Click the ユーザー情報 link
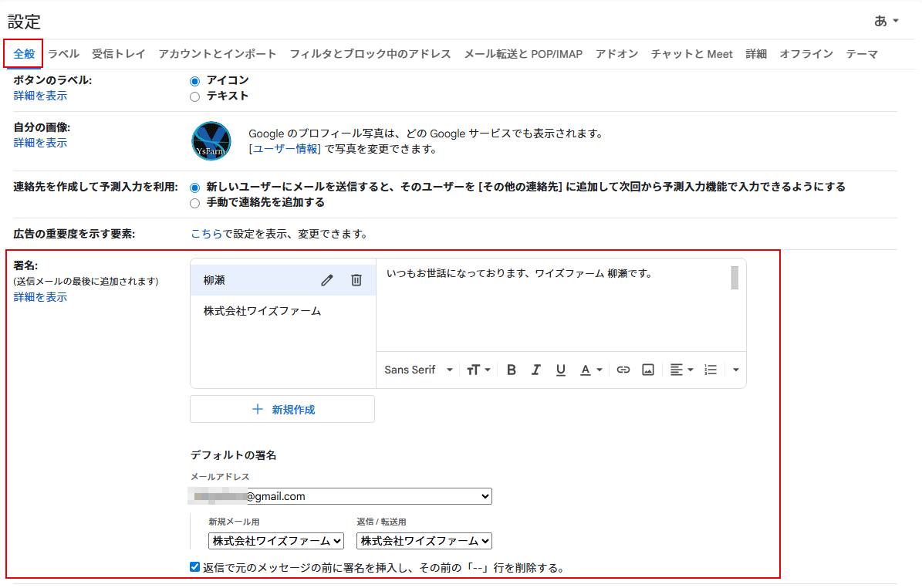This screenshot has width=922, height=588. click(285, 149)
